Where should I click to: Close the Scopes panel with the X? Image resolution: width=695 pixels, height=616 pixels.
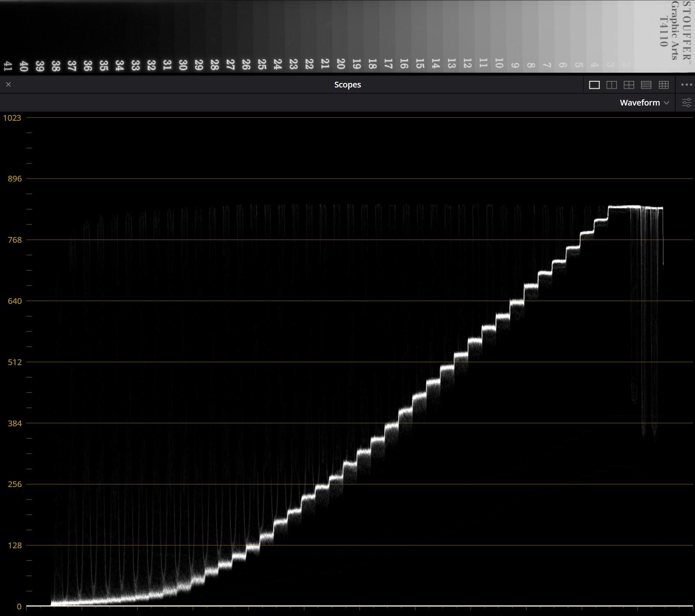pos(8,85)
